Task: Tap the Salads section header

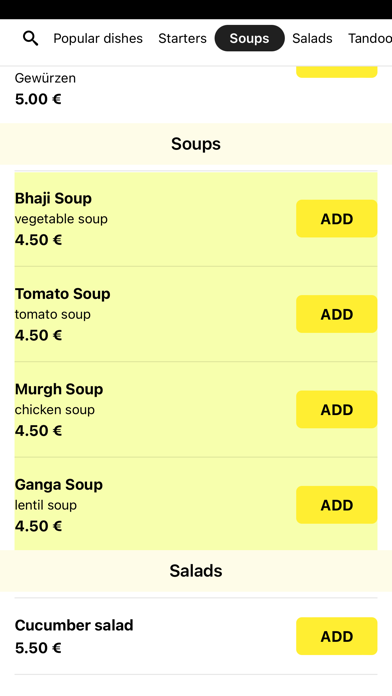Action: pos(196,571)
